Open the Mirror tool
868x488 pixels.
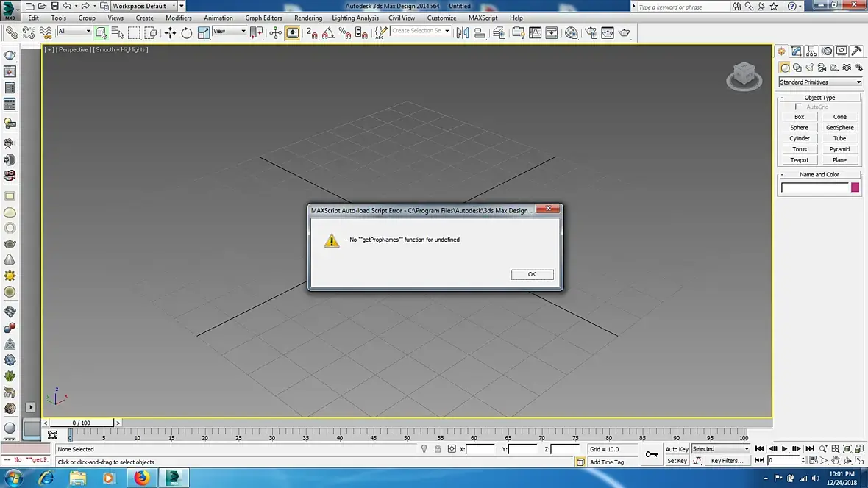point(462,33)
